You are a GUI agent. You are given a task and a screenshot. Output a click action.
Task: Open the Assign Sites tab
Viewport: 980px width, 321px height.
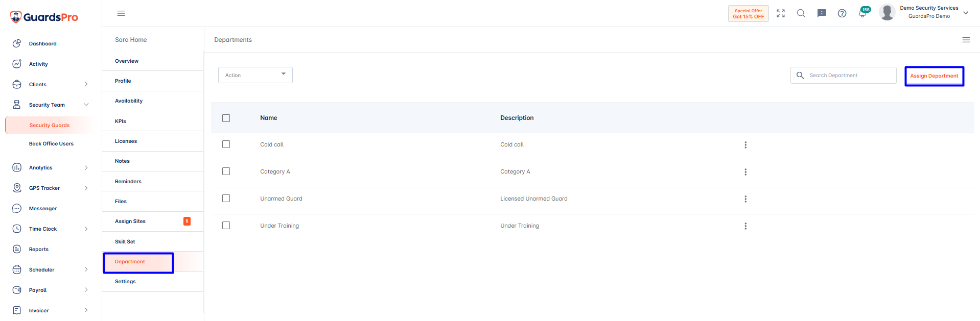click(x=153, y=221)
